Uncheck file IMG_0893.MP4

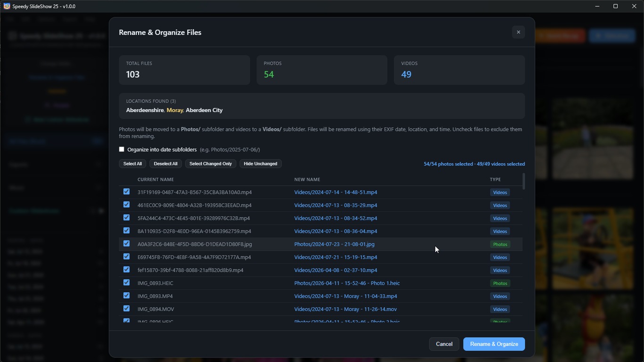(126, 296)
